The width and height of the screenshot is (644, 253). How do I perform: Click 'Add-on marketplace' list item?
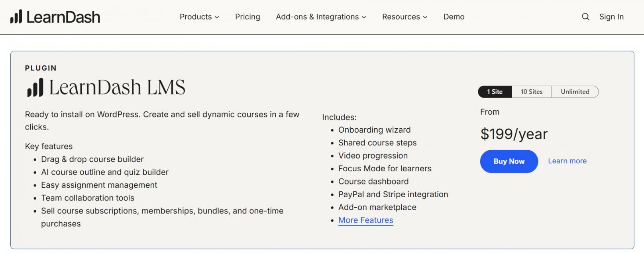tap(377, 207)
